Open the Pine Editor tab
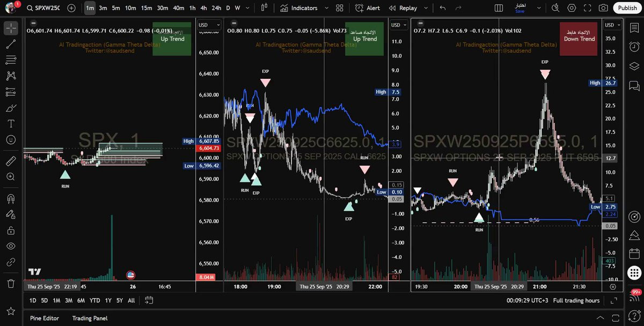This screenshot has width=644, height=326. [x=45, y=318]
